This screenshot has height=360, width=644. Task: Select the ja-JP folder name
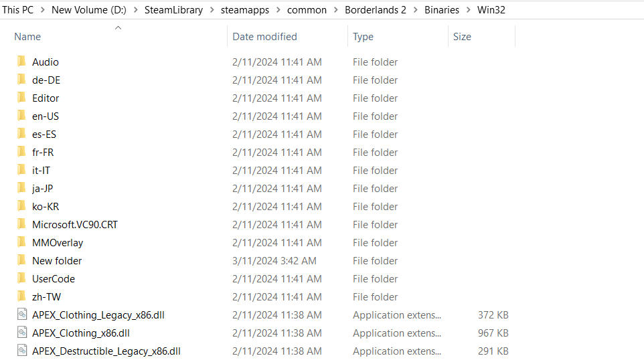pos(42,189)
